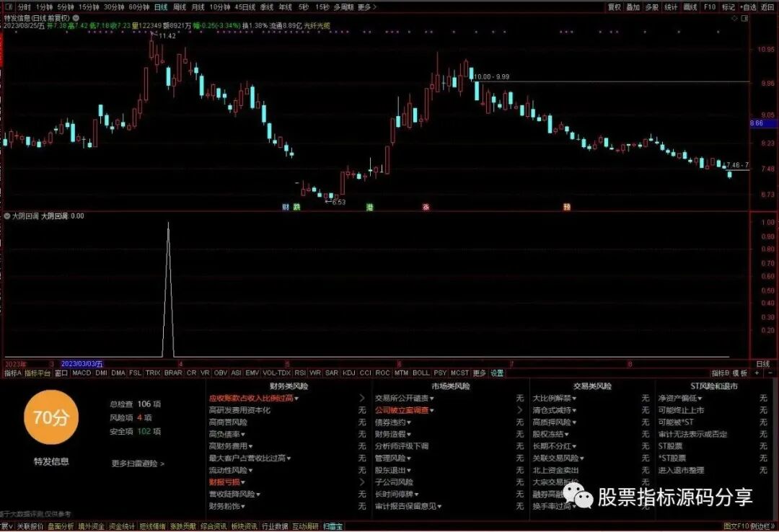Select RSI indicator
The width and height of the screenshot is (779, 532).
pos(300,373)
